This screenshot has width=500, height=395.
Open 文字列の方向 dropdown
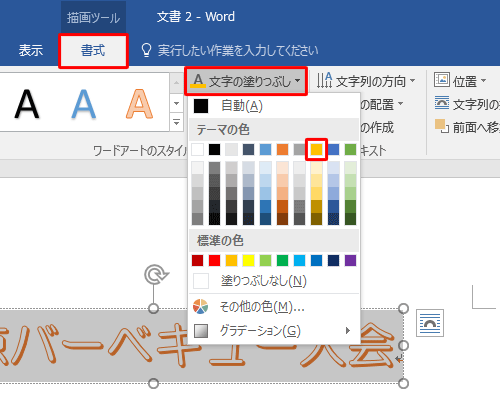pos(366,81)
